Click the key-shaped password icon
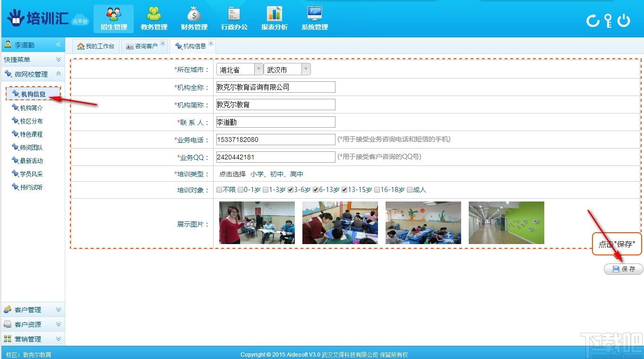This screenshot has width=644, height=359. point(607,20)
